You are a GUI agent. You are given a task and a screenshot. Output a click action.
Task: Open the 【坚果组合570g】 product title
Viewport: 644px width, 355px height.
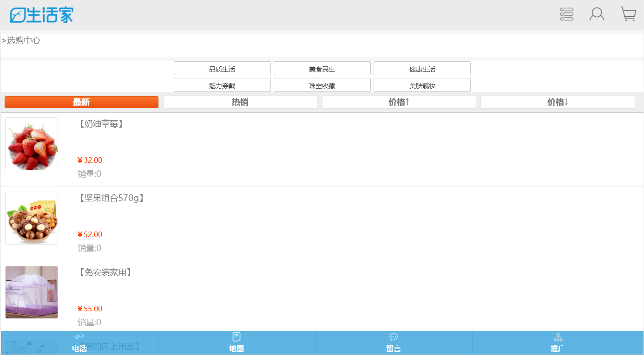click(x=112, y=198)
